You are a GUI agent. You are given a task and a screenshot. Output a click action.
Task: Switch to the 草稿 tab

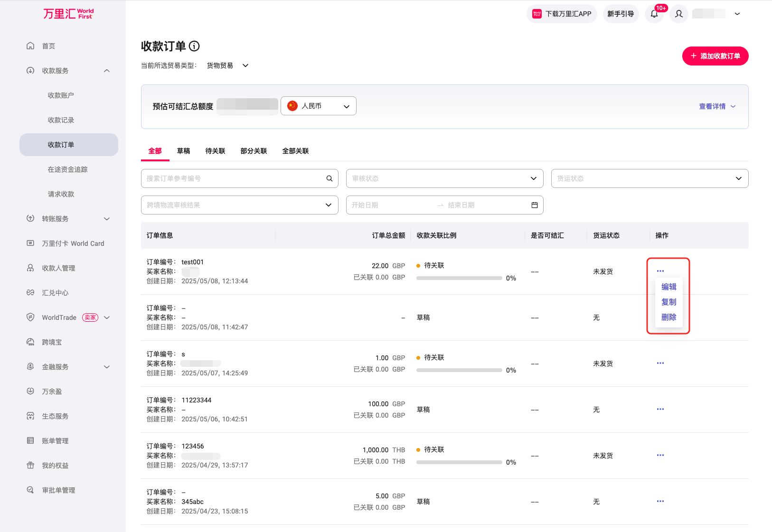pos(183,151)
